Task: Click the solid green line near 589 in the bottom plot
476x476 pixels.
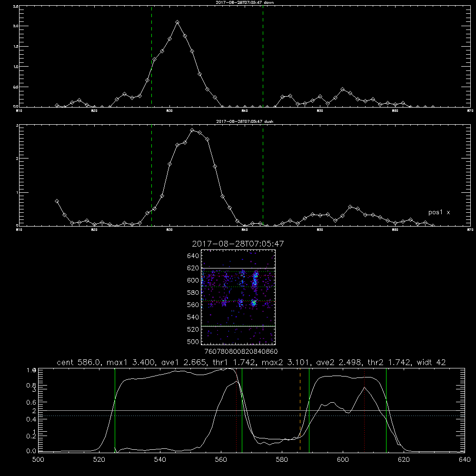Action: [309, 410]
